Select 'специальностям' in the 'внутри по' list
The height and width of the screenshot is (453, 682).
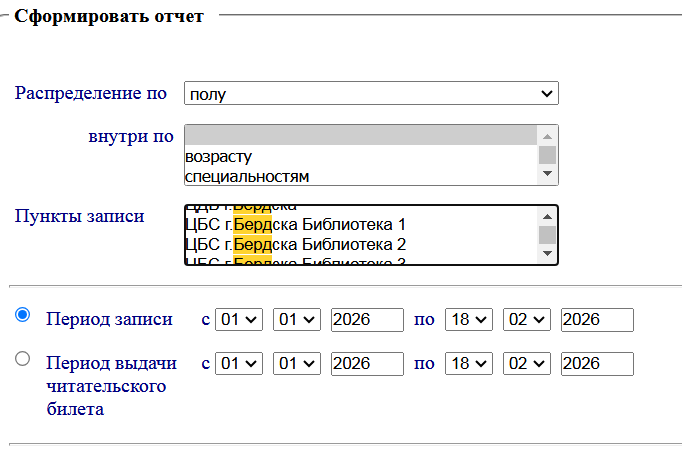coord(360,176)
